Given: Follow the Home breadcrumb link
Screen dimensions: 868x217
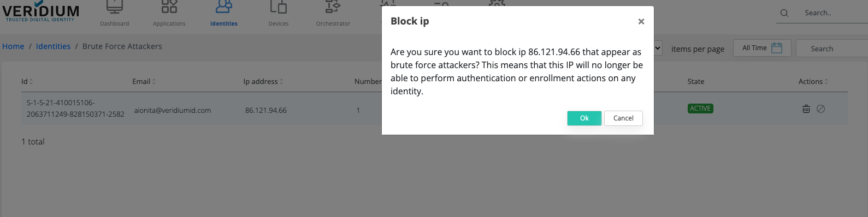Looking at the screenshot, I should pyautogui.click(x=13, y=46).
